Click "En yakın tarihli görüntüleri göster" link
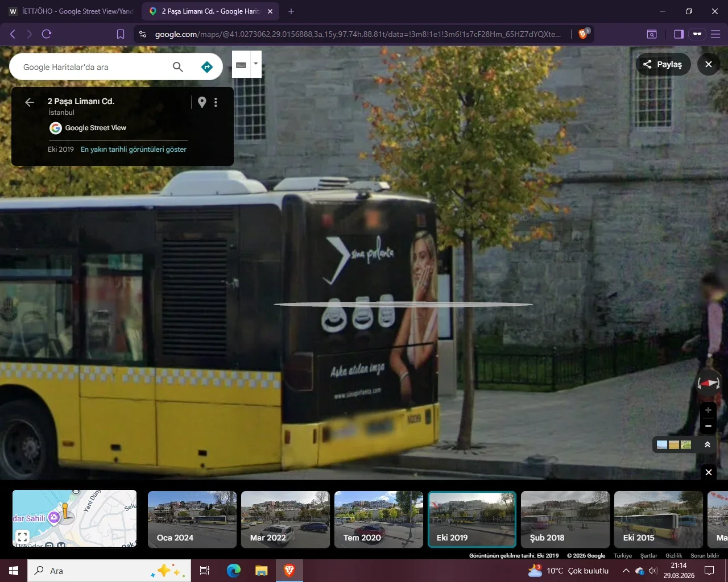 [134, 149]
